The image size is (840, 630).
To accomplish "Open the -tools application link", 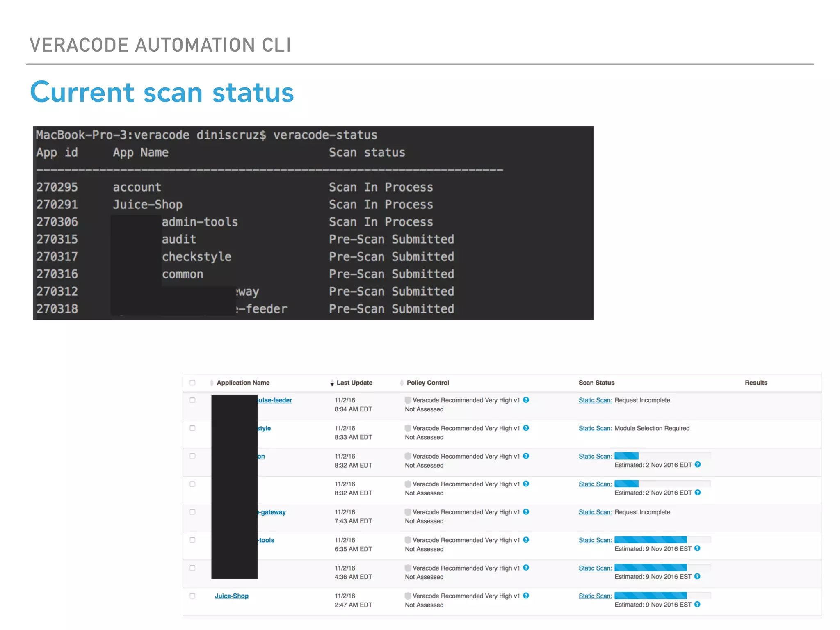I will pyautogui.click(x=266, y=540).
